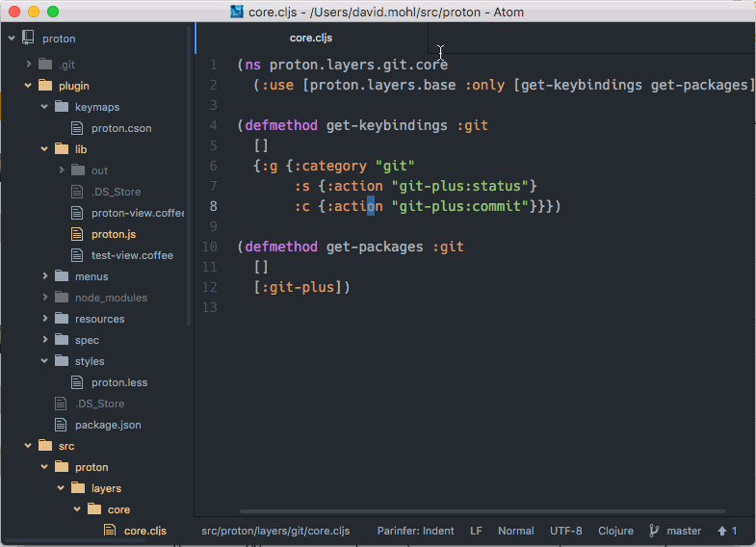This screenshot has height=547, width=756.
Task: Expand the menus folder chevron
Action: point(45,275)
